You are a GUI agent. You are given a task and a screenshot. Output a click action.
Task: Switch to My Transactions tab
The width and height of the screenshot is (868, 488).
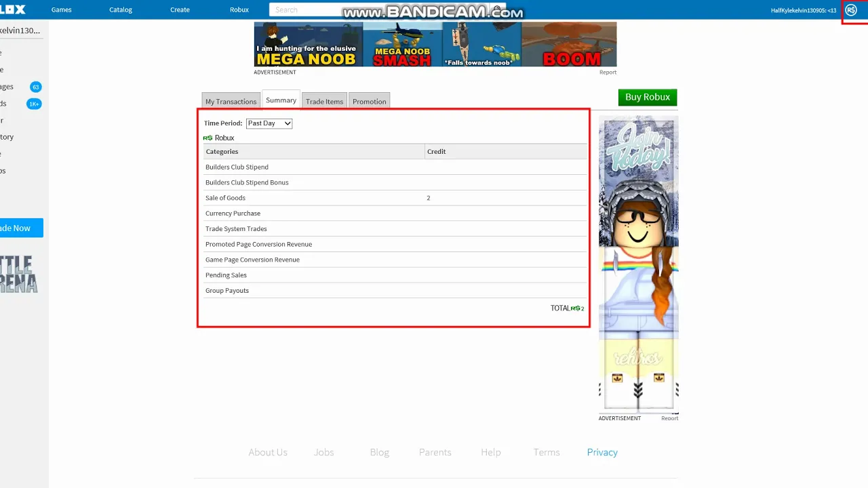[x=231, y=101]
